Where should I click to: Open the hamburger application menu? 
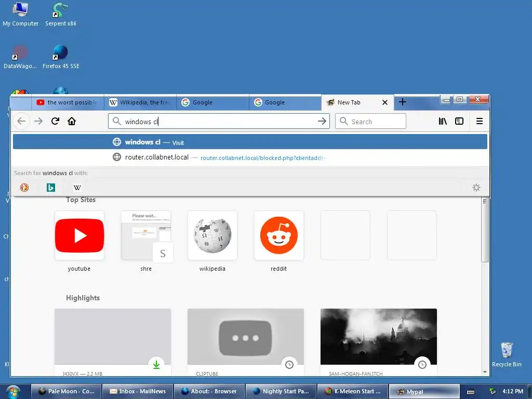pos(480,121)
